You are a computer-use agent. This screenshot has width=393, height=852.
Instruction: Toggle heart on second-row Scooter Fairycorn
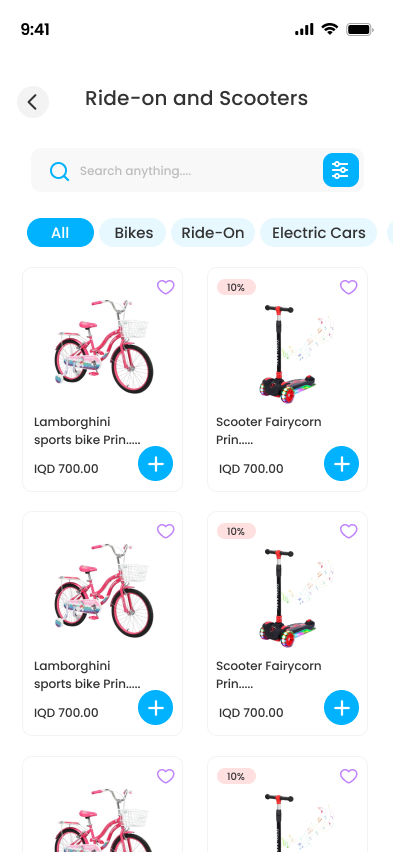[x=348, y=531]
